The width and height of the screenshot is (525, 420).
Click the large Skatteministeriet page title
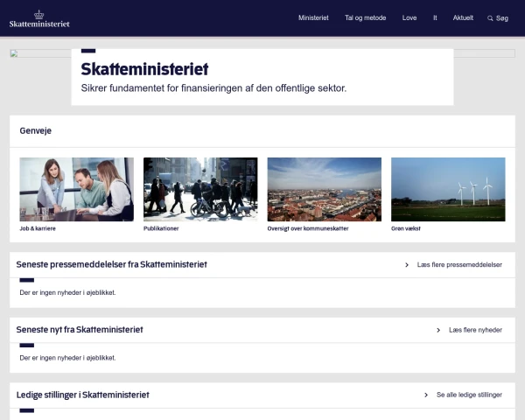pos(144,69)
